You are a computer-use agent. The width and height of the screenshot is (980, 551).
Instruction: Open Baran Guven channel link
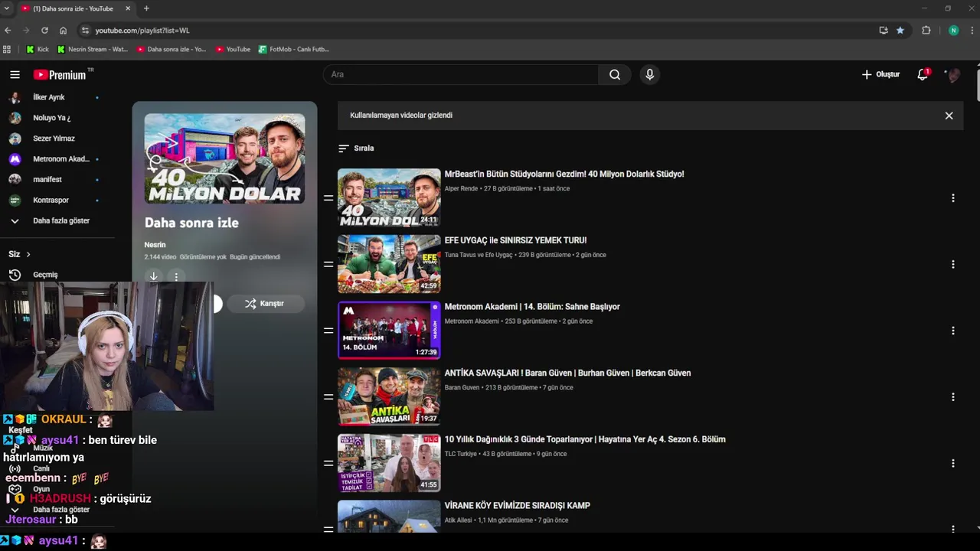pos(462,387)
